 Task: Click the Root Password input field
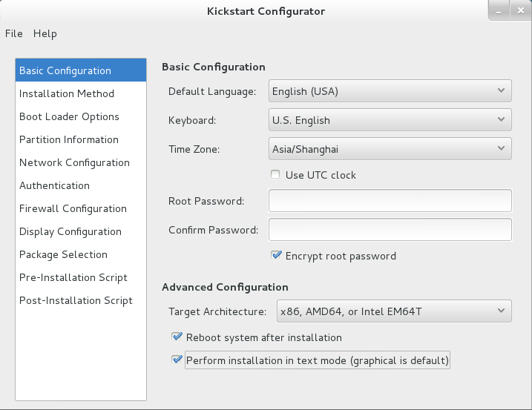(390, 201)
